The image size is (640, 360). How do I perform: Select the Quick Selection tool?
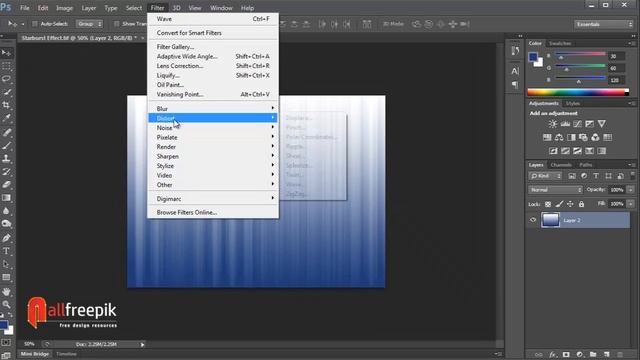coord(6,92)
